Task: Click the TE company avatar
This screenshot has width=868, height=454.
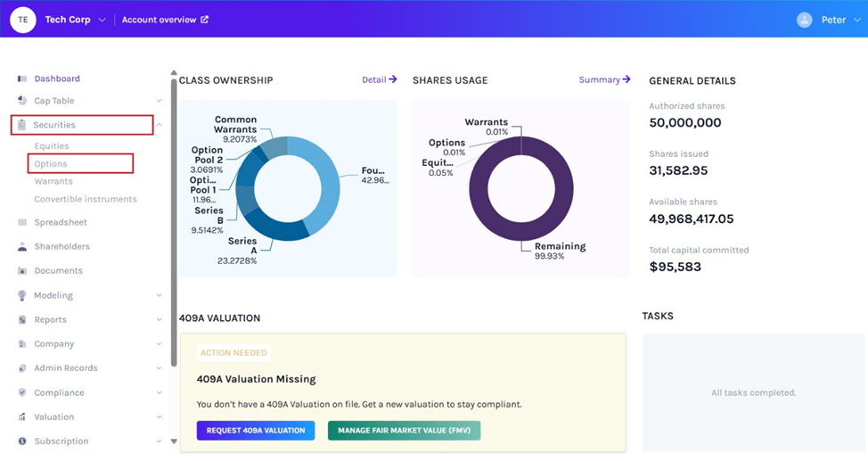Action: coord(22,19)
